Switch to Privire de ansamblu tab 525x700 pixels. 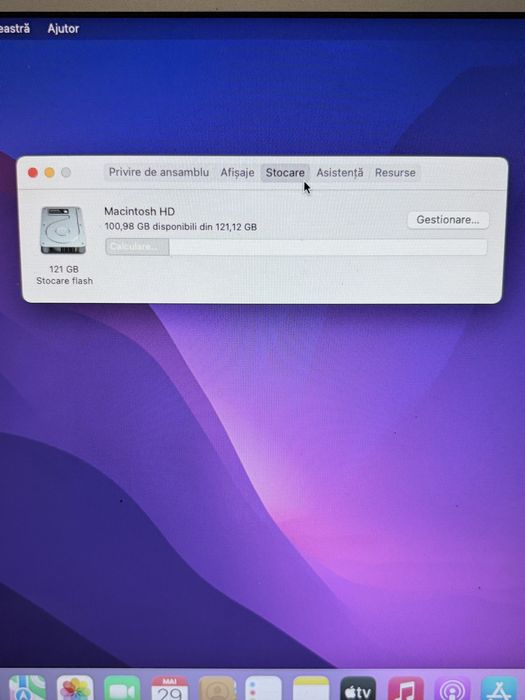point(159,172)
